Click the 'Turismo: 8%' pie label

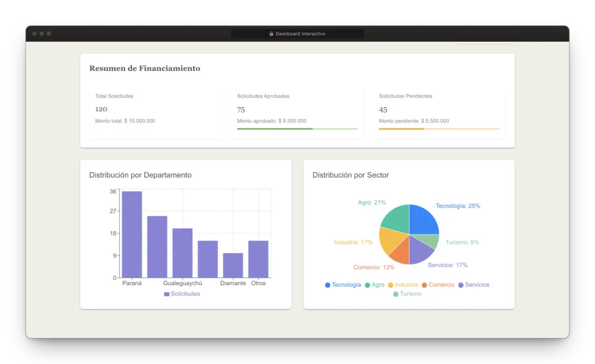pyautogui.click(x=462, y=242)
